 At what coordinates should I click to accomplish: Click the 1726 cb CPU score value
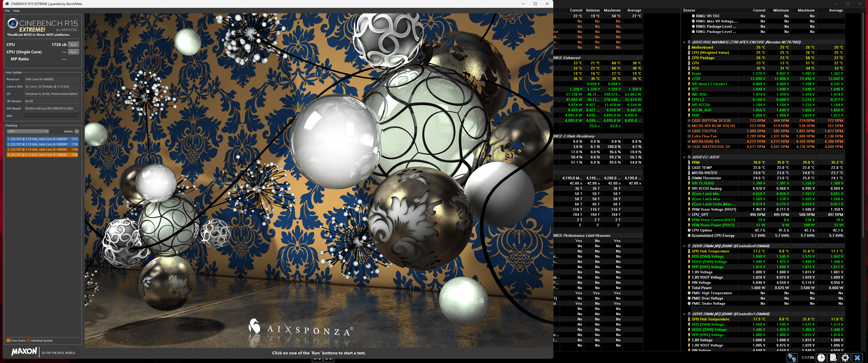[x=59, y=44]
